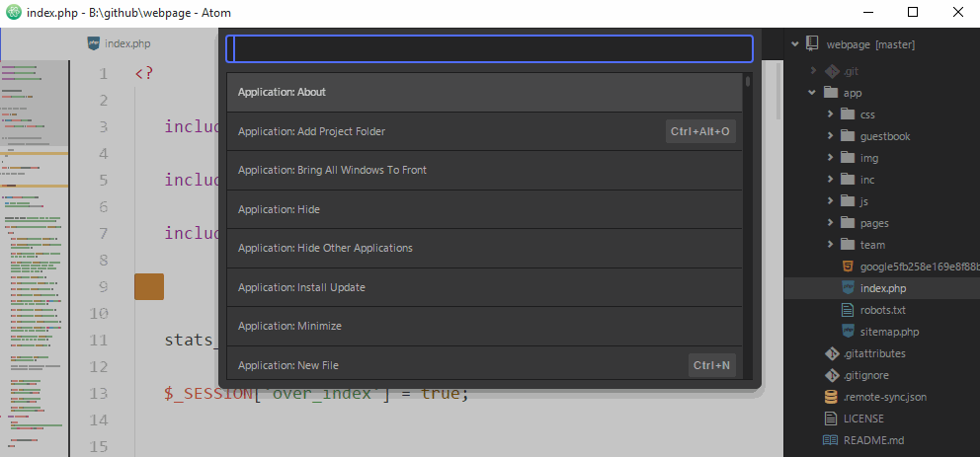Viewport: 980px width, 457px height.
Task: Select Application: Add Project Folder command
Action: coord(484,131)
